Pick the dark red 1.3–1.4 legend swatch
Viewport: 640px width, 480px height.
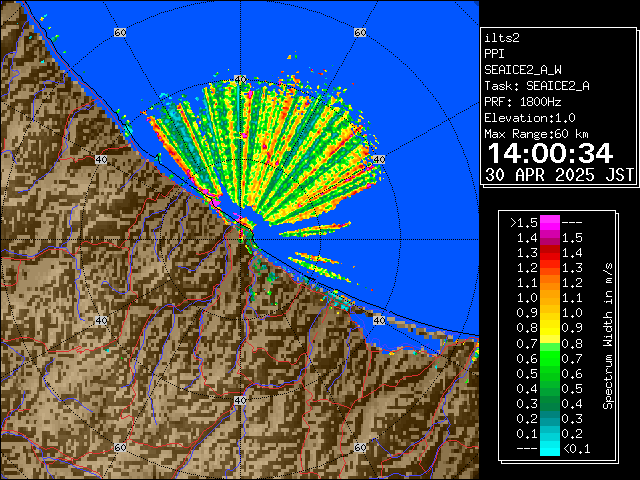click(x=550, y=253)
